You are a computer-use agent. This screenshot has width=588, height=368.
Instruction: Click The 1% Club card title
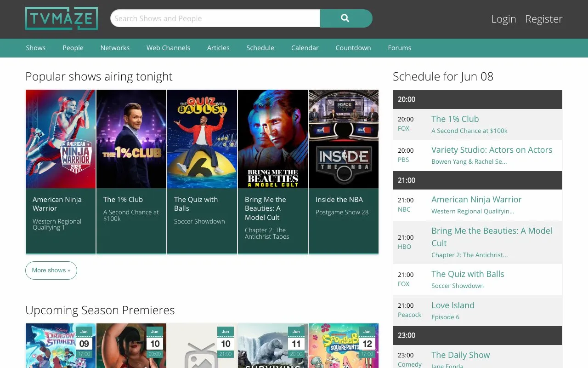click(123, 200)
